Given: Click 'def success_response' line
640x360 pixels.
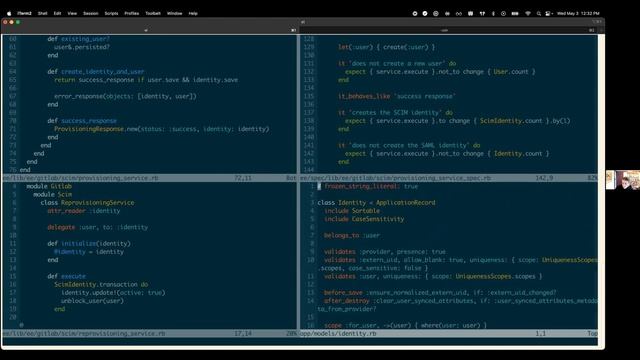Looking at the screenshot, I should click(82, 121).
